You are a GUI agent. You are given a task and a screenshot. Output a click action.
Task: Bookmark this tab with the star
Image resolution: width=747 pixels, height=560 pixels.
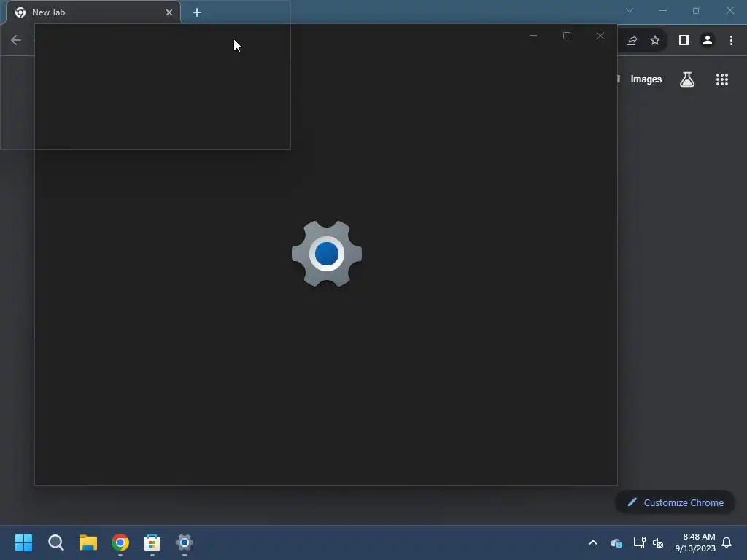tap(655, 41)
